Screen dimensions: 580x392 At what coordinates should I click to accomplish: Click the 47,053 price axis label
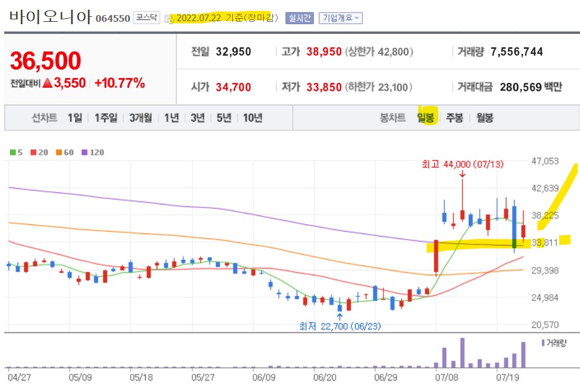click(x=545, y=162)
